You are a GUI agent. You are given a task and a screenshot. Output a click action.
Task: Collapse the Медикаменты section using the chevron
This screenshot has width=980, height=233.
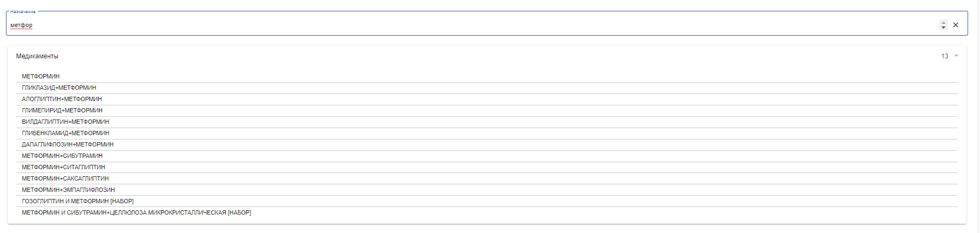pos(956,56)
